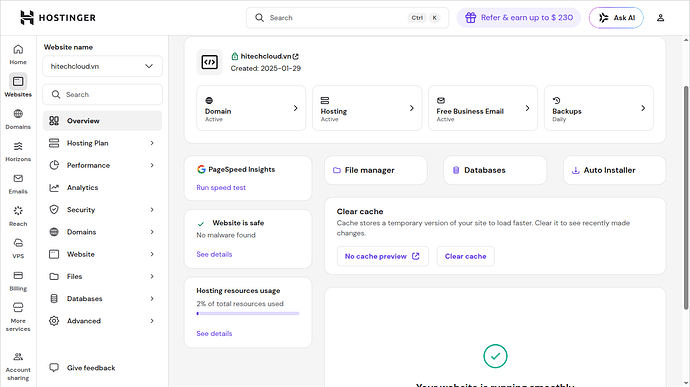Open Emails in the left rail
The height and width of the screenshot is (387, 690).
pos(18,184)
